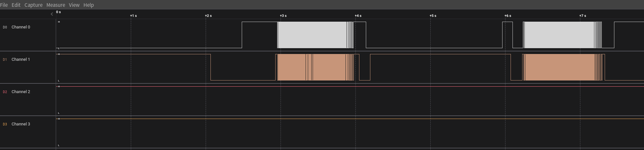Select the Channel 1 name label

pyautogui.click(x=21, y=59)
